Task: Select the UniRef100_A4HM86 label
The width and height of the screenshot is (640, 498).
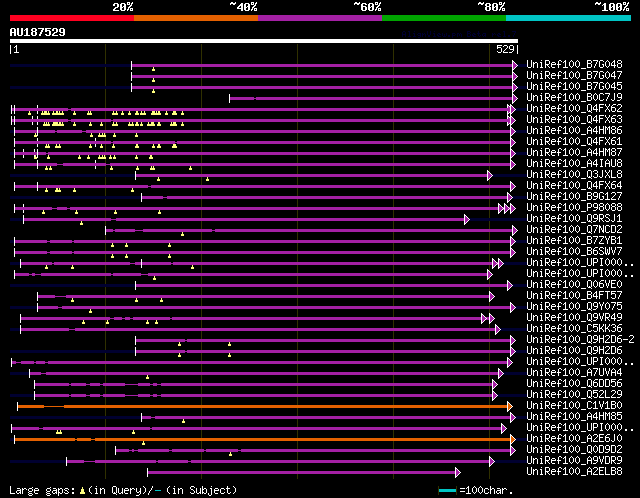Action: click(x=574, y=131)
